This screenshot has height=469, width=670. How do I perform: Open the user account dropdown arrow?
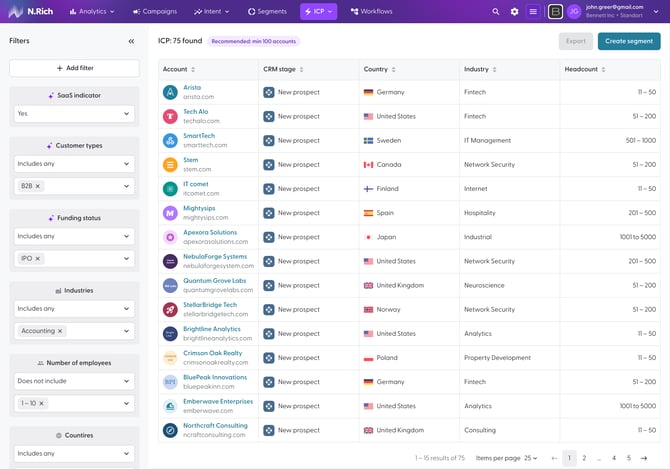tap(657, 12)
